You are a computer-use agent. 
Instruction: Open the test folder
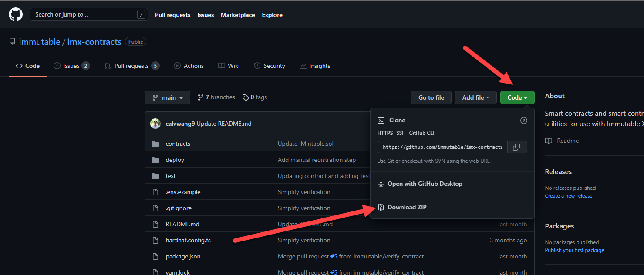point(171,176)
